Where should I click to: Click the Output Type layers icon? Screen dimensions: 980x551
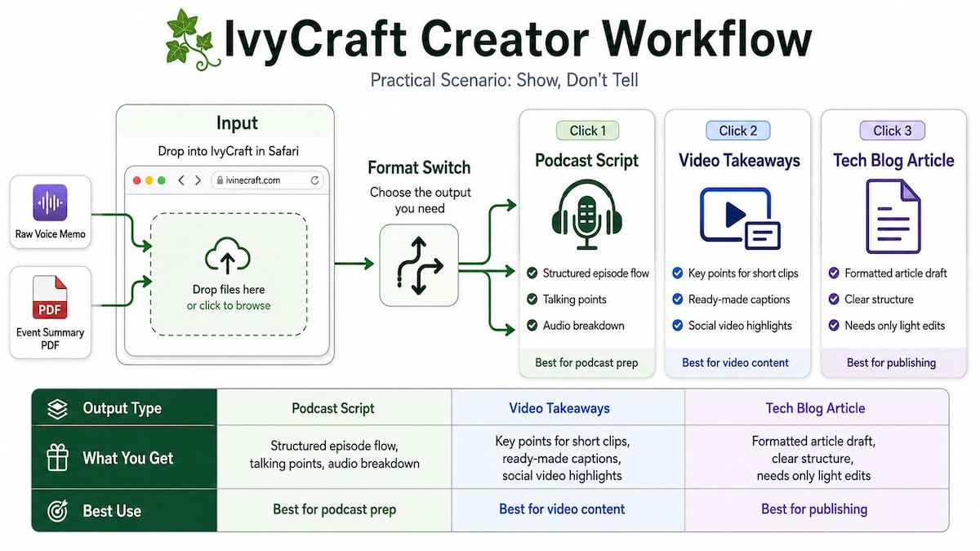point(56,408)
